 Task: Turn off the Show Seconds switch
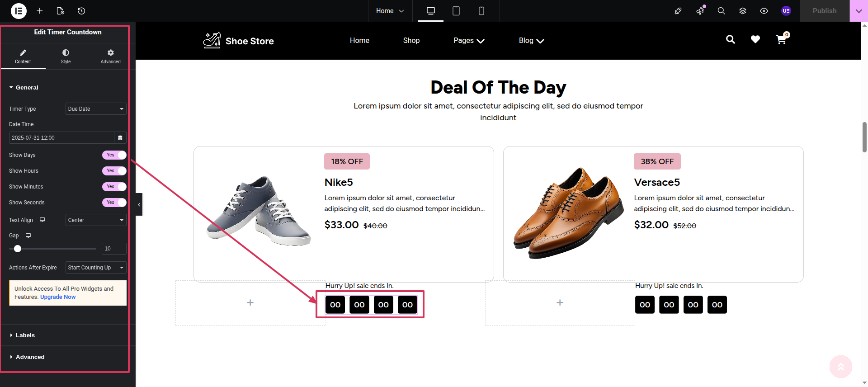pyautogui.click(x=114, y=203)
